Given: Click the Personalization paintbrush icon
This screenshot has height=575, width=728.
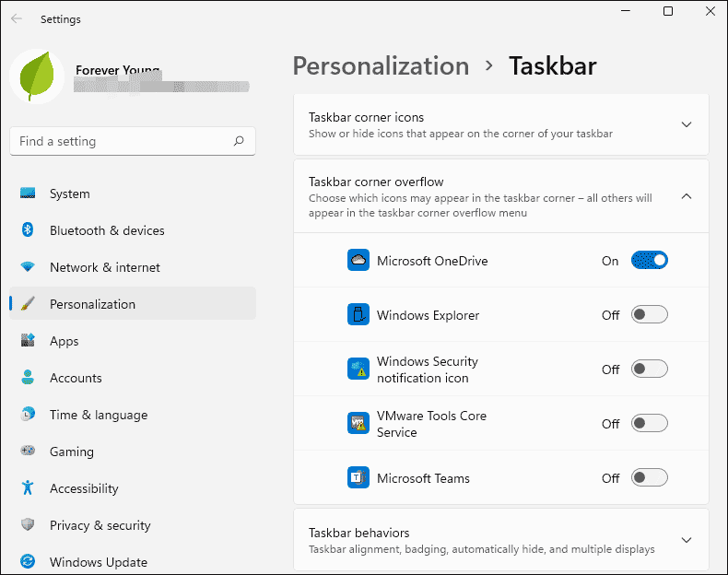Looking at the screenshot, I should (x=28, y=303).
